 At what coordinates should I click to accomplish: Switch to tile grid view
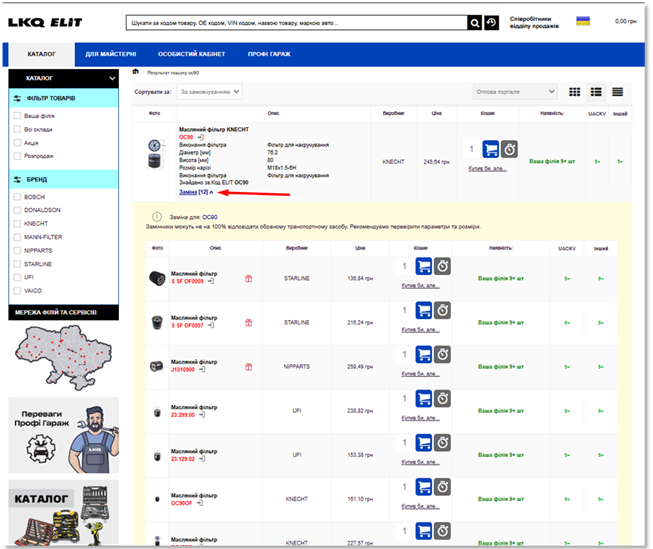(x=574, y=92)
